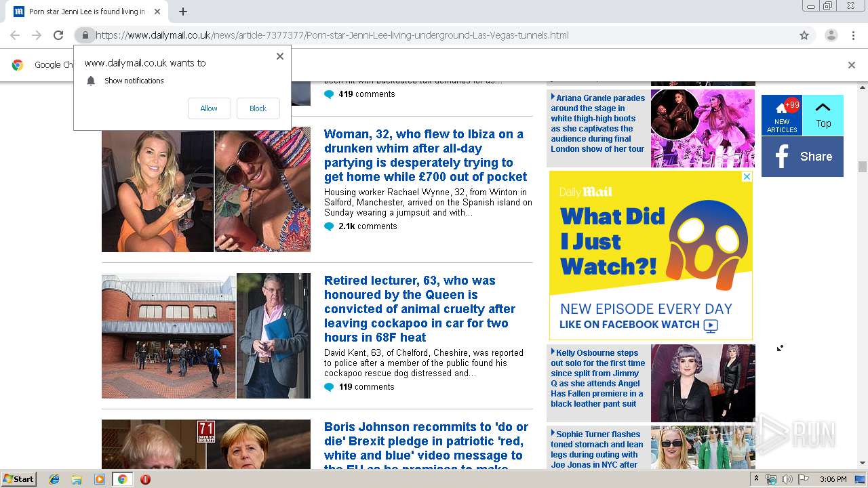Open a new tab with plus icon
This screenshot has height=488, width=868.
[x=183, y=12]
